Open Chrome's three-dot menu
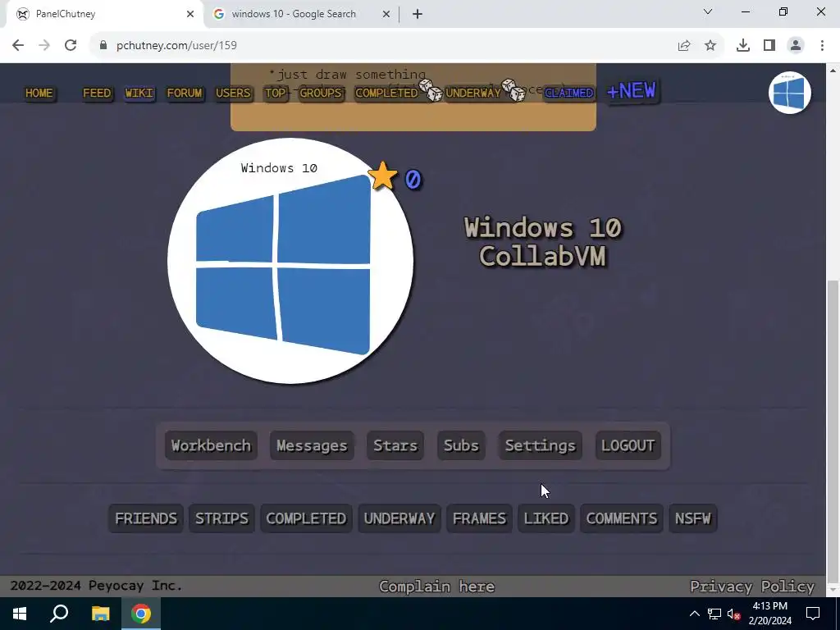Screen dimensions: 840x630 (x=822, y=46)
